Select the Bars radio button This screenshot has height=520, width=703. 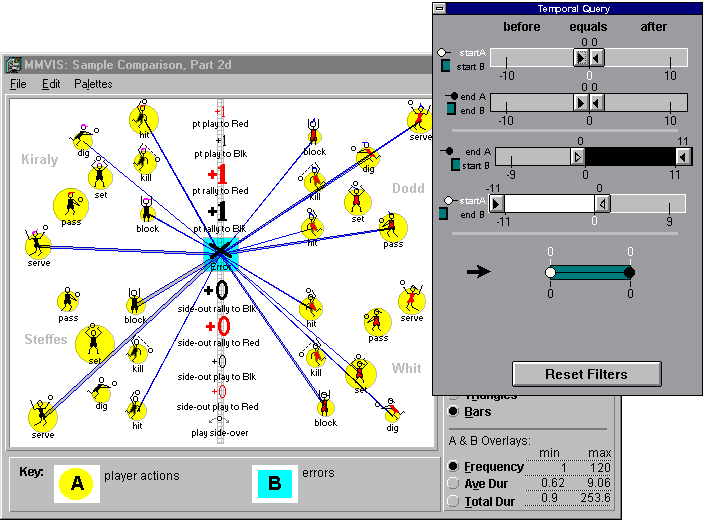pos(453,411)
